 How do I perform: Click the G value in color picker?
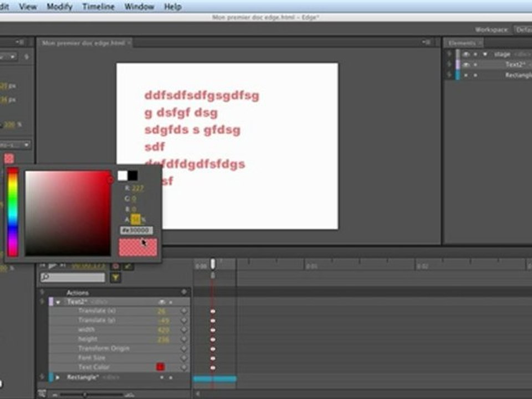coord(134,199)
